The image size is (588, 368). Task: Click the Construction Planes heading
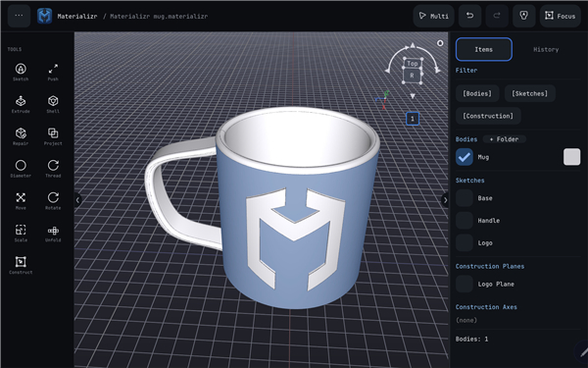pyautogui.click(x=490, y=266)
